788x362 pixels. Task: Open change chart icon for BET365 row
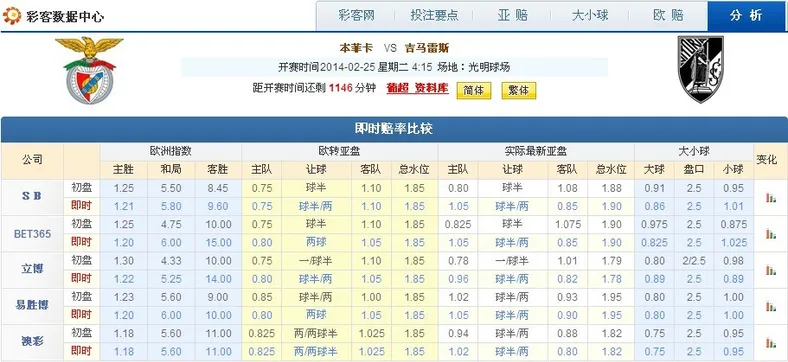(x=770, y=234)
